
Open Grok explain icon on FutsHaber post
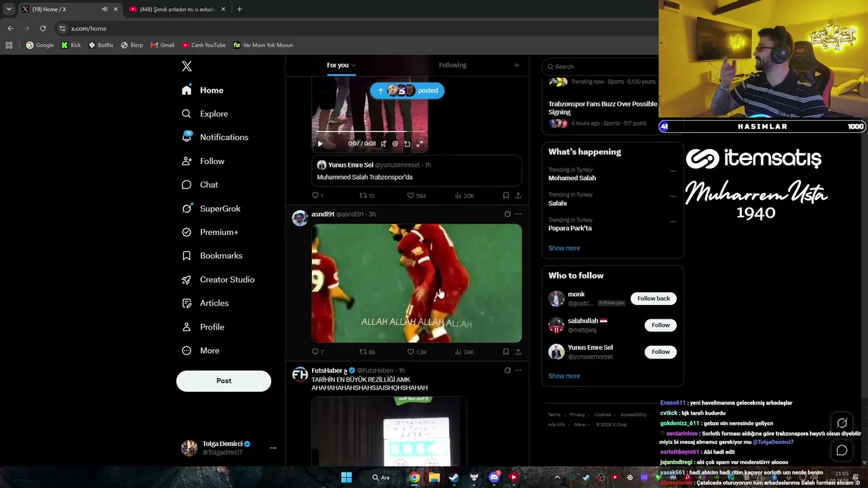point(507,370)
